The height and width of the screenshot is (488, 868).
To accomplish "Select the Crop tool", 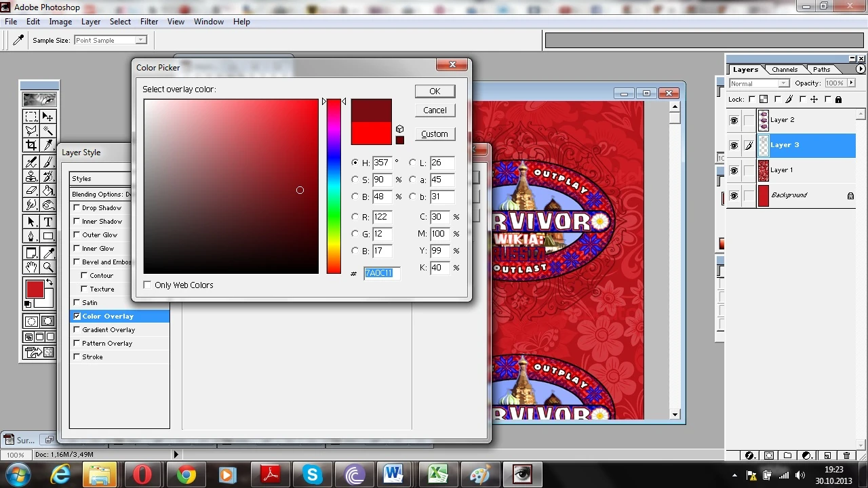I will coord(31,145).
